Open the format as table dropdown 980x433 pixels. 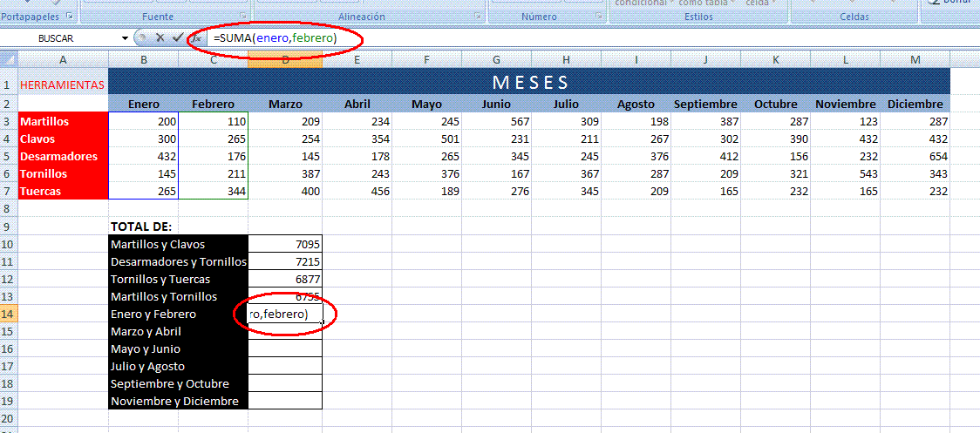[732, 3]
